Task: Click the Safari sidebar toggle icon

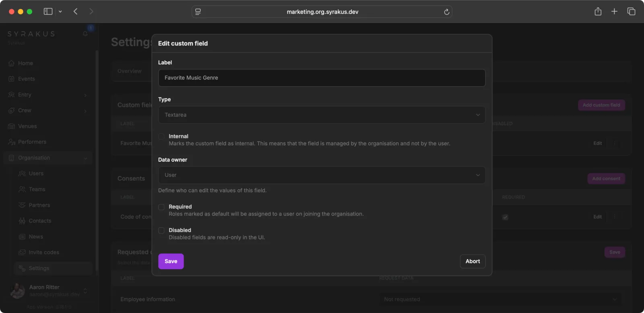Action: click(x=48, y=12)
